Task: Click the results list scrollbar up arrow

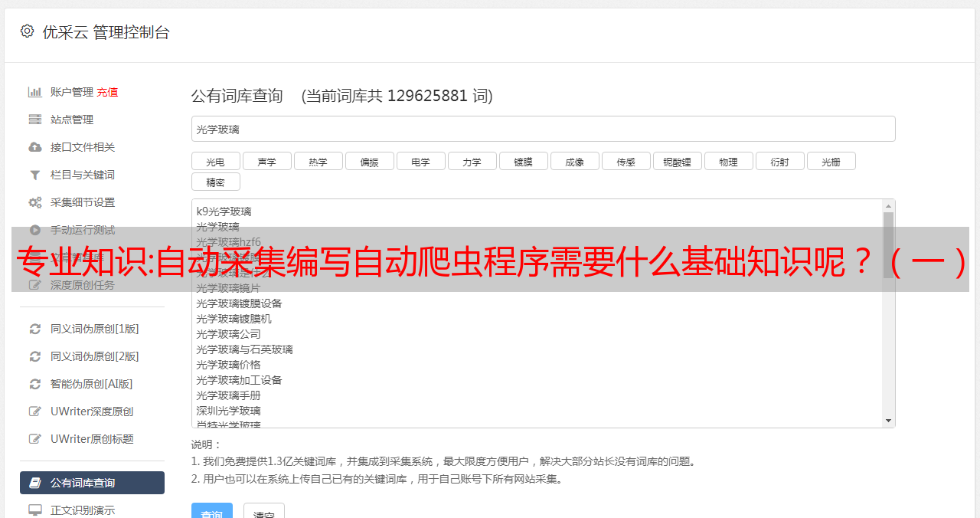Action: click(x=888, y=205)
